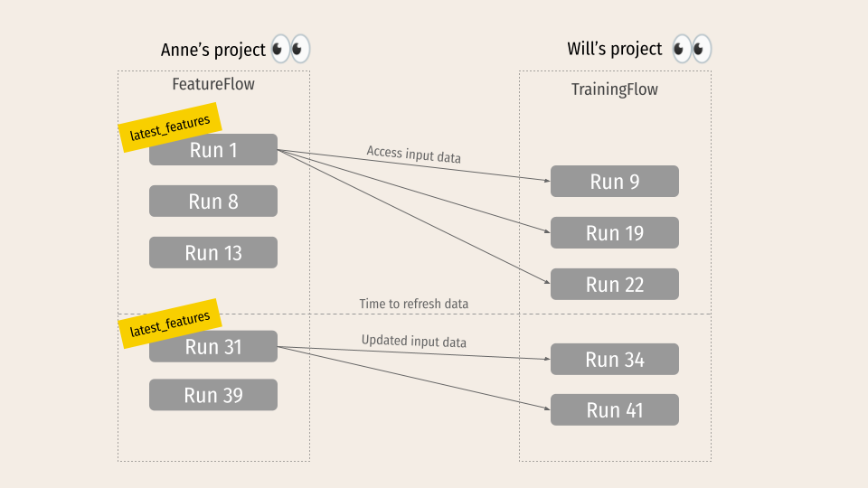Click the eyes emoji next to Will's project
868x488 pixels.
pyautogui.click(x=692, y=49)
